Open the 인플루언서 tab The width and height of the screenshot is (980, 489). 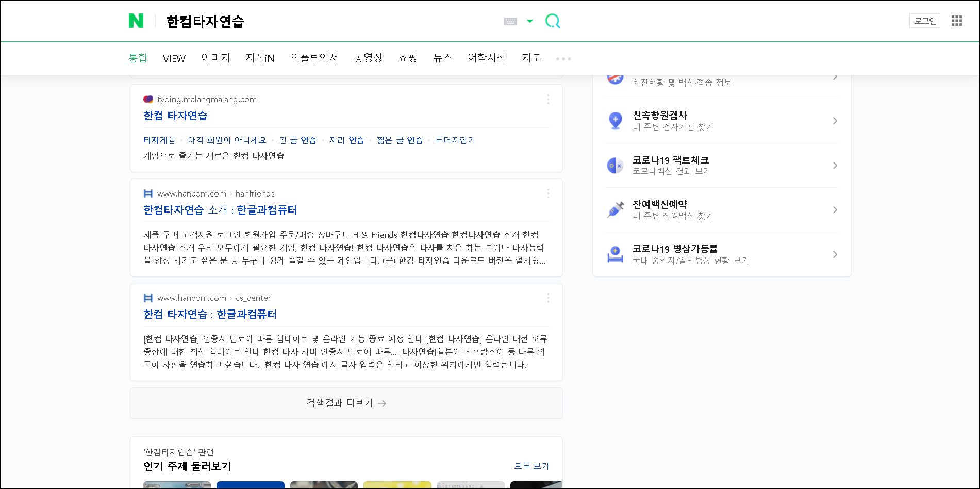tap(314, 58)
